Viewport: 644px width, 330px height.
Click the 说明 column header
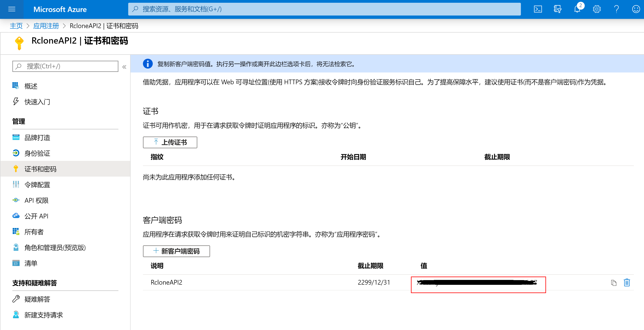tap(157, 266)
